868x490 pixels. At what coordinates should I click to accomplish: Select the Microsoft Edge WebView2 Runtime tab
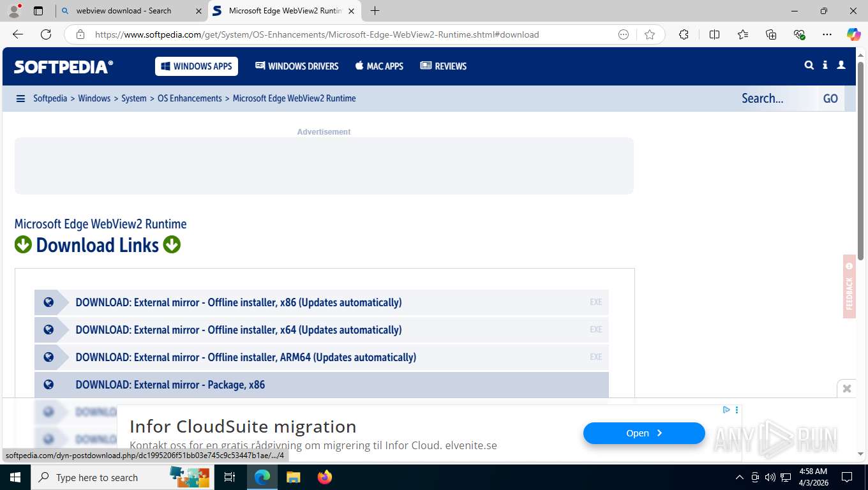pos(285,11)
